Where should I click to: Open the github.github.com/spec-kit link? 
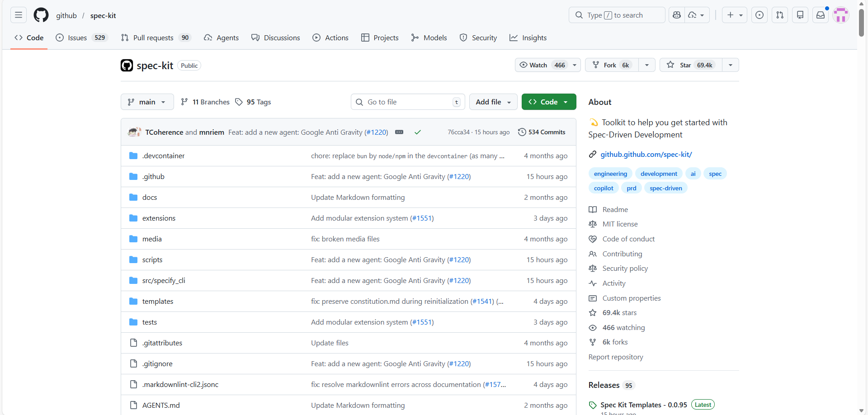coord(646,154)
